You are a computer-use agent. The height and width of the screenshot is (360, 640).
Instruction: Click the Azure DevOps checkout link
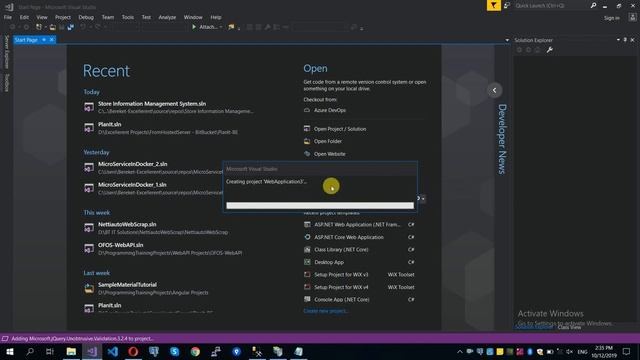pyautogui.click(x=330, y=110)
